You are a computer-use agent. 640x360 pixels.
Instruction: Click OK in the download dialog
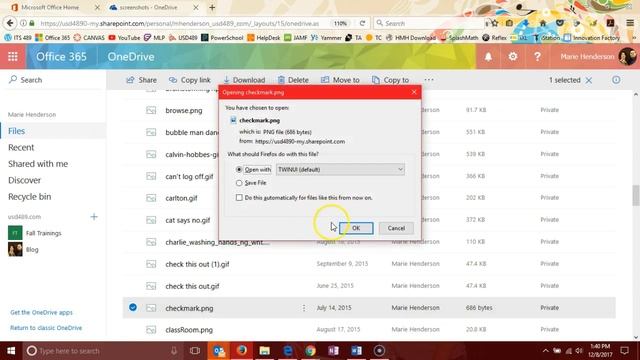[x=356, y=228]
